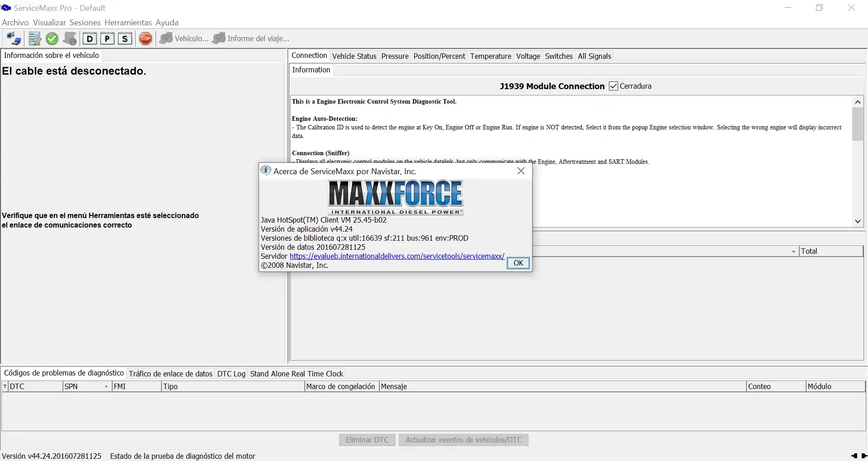Open the Archivo menu
The height and width of the screenshot is (461, 868).
[15, 23]
